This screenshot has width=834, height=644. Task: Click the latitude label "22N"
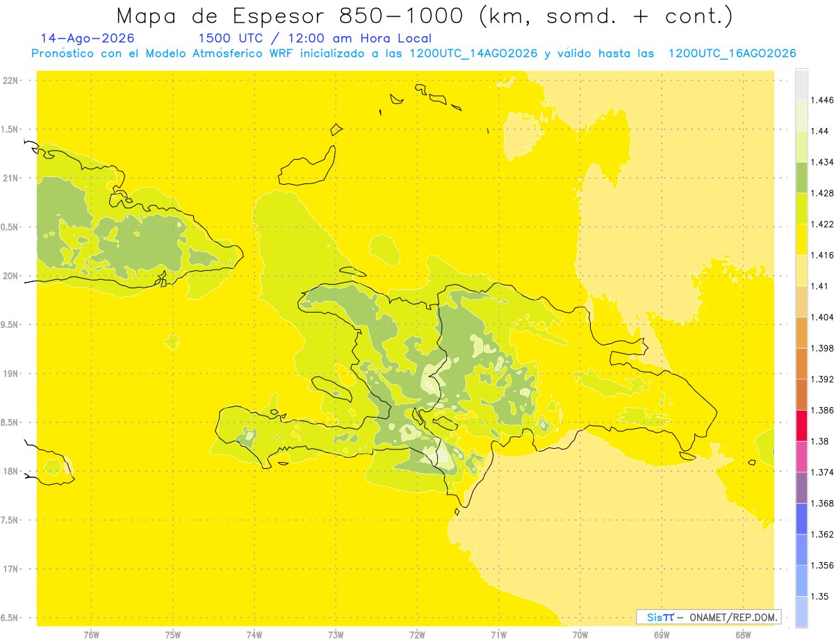[x=11, y=81]
